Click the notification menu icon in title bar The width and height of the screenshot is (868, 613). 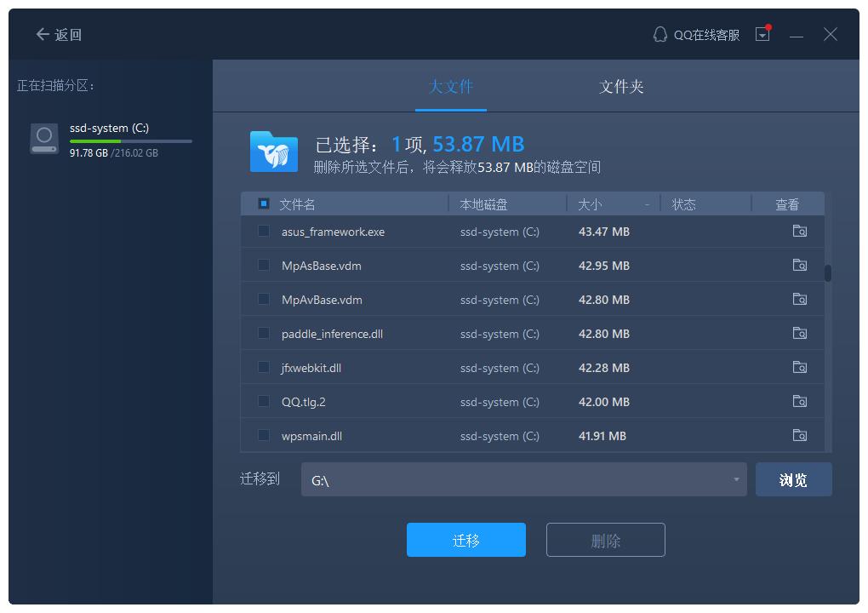click(x=762, y=35)
